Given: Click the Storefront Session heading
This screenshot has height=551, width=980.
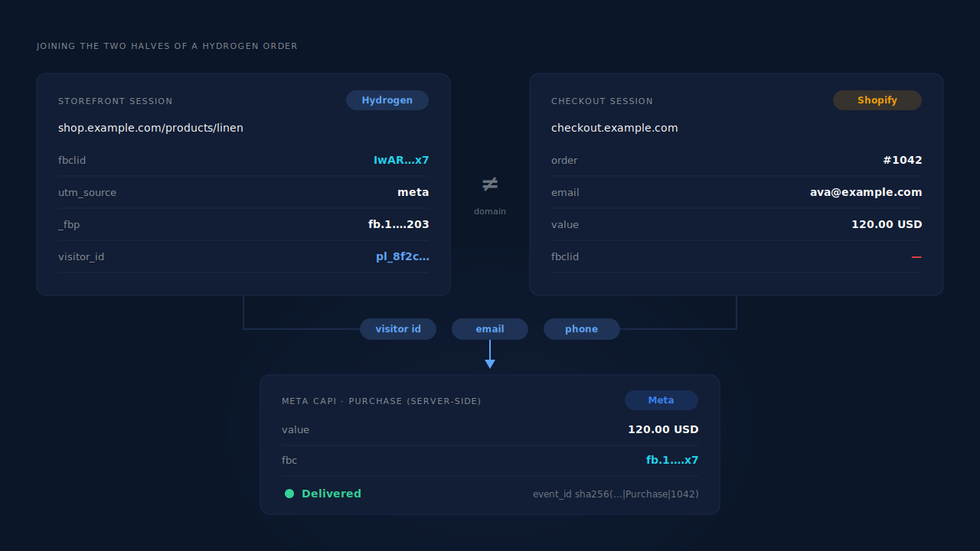Looking at the screenshot, I should pos(116,101).
